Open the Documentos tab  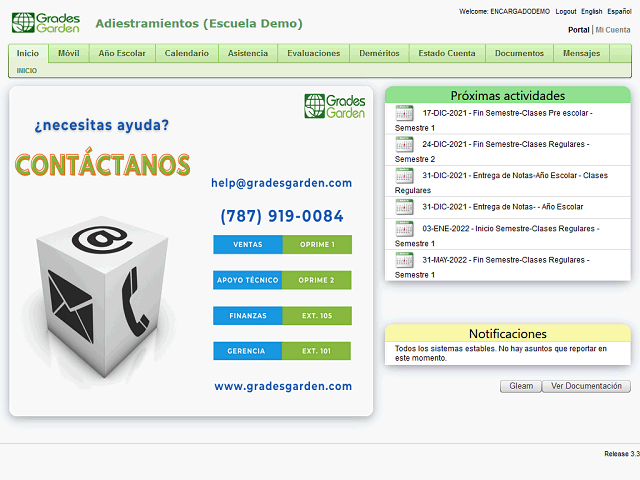point(519,53)
